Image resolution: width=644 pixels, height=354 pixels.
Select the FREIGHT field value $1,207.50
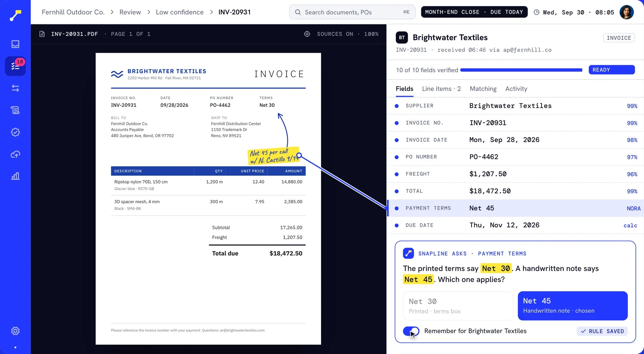coord(488,174)
